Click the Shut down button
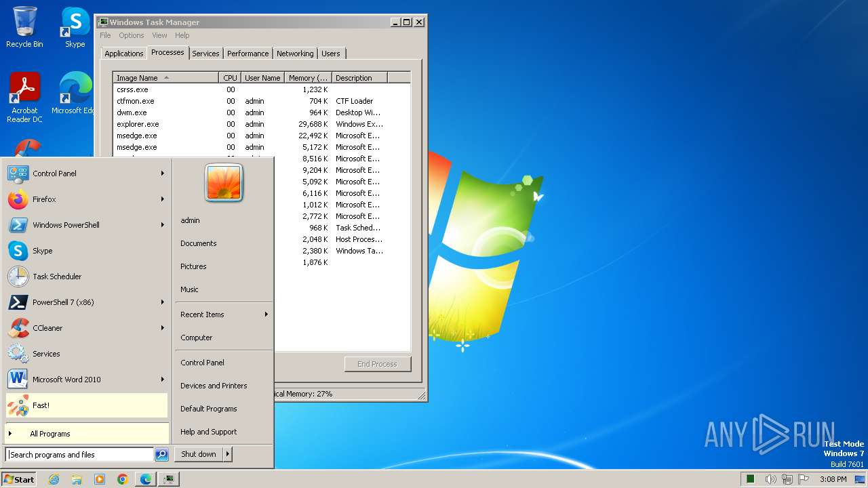Screen dimensions: 868x488 199,454
